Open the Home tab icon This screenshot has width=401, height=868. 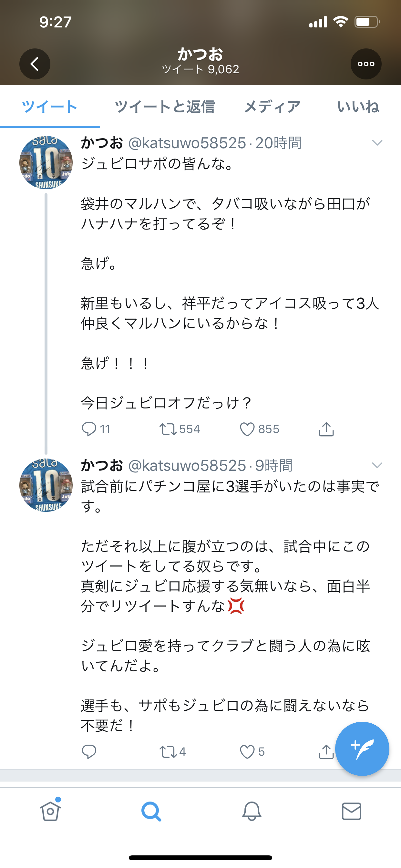point(50,811)
